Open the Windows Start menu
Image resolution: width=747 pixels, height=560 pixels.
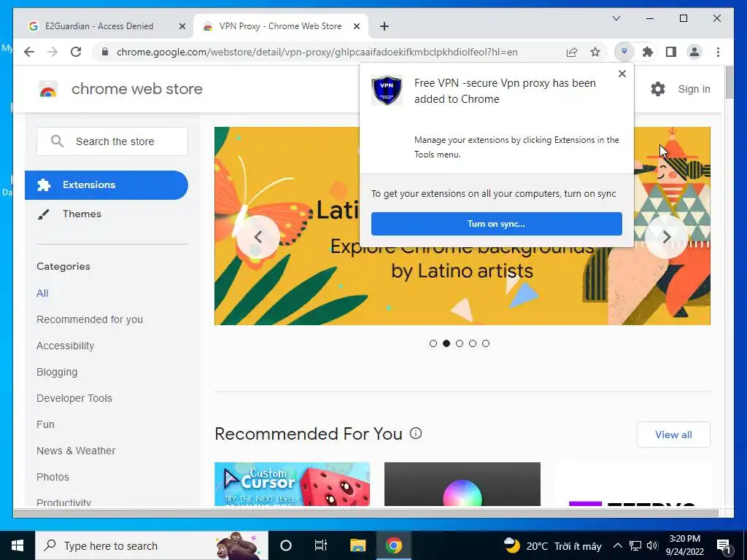click(x=18, y=545)
